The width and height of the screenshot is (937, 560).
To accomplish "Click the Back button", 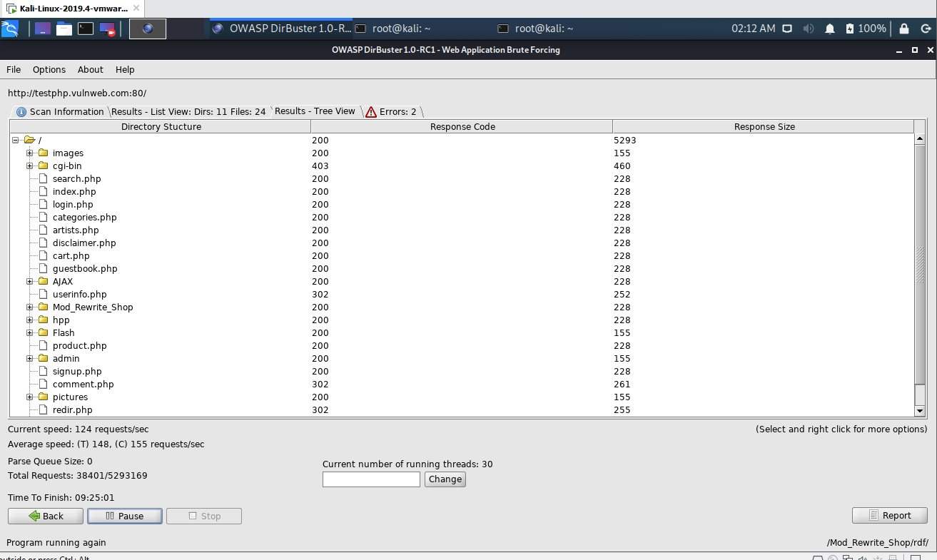I will pos(46,516).
